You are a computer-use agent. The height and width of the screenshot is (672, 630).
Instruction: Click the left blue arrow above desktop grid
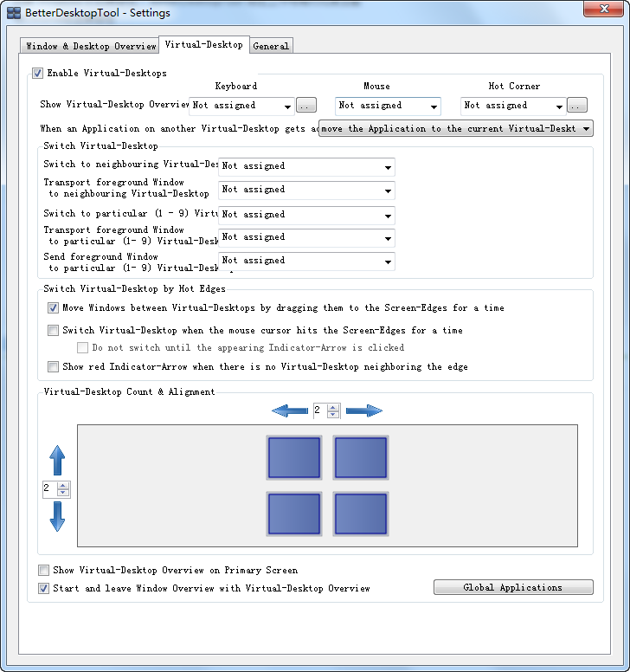[290, 411]
